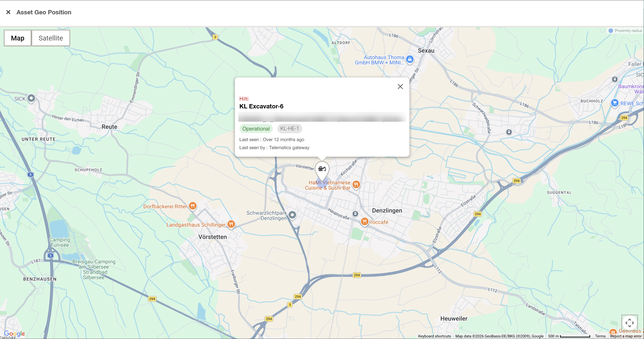The height and width of the screenshot is (339, 644).
Task: Click the KL-HE-1 tag chip
Action: (289, 129)
